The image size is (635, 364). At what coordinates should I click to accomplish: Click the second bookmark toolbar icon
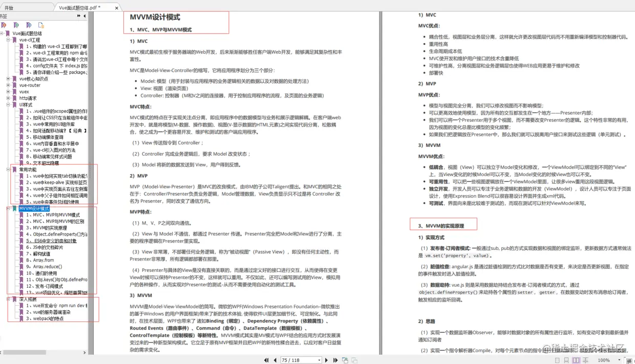click(x=16, y=25)
